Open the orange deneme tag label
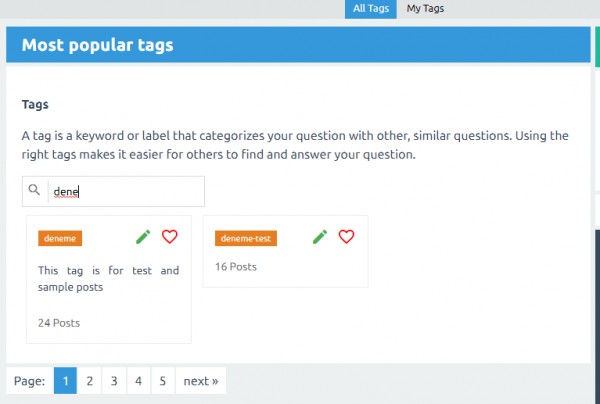The image size is (600, 404). [60, 238]
